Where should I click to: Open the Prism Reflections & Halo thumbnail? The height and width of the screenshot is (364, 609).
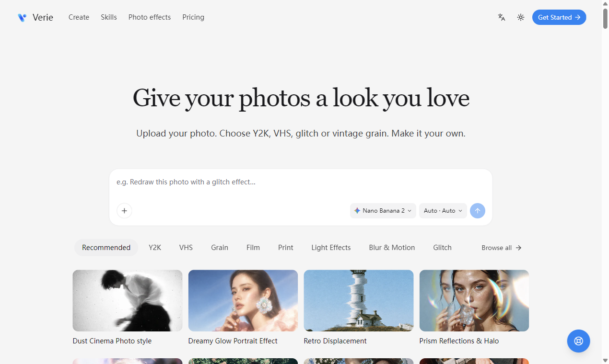click(474, 301)
